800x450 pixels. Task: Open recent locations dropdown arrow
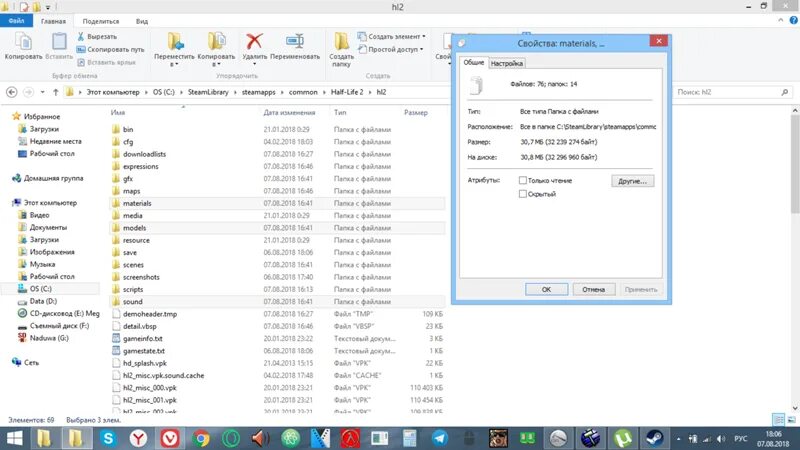pos(42,92)
